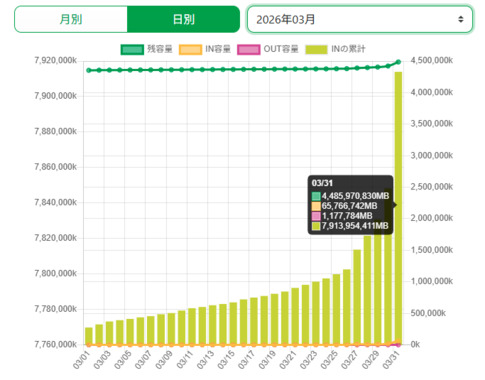Click the 03/01 remaining-capacity line point
485x380 pixels.
click(89, 70)
